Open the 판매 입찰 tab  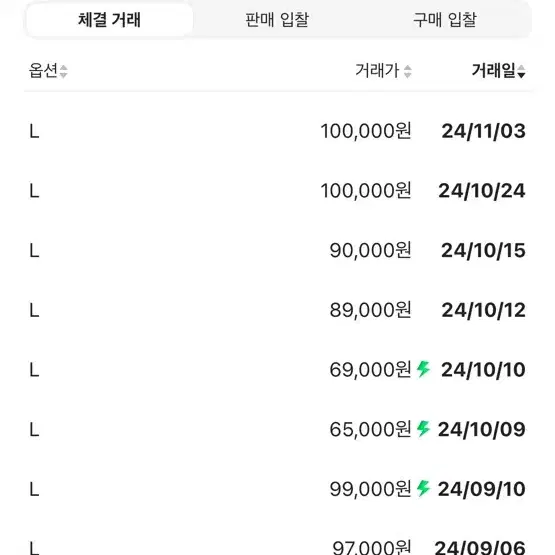point(277,19)
